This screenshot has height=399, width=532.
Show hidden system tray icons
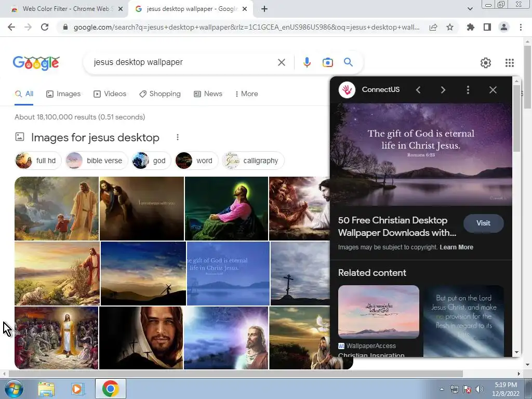[442, 390]
